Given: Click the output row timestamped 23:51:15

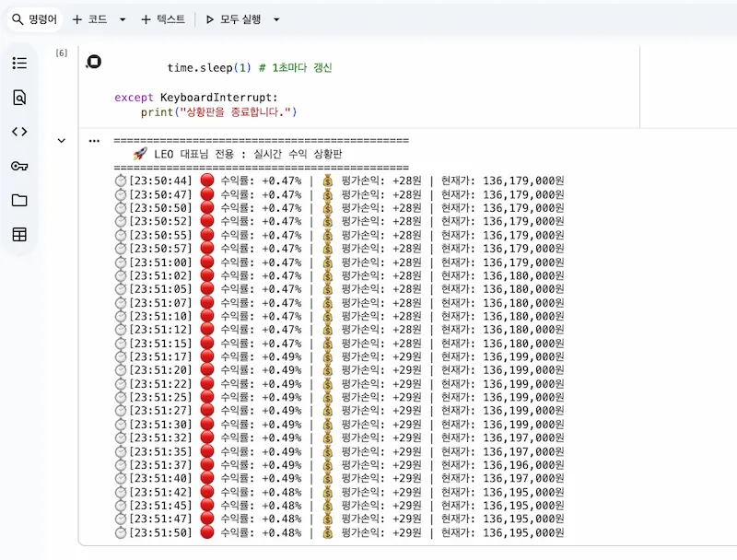Looking at the screenshot, I should tap(339, 344).
